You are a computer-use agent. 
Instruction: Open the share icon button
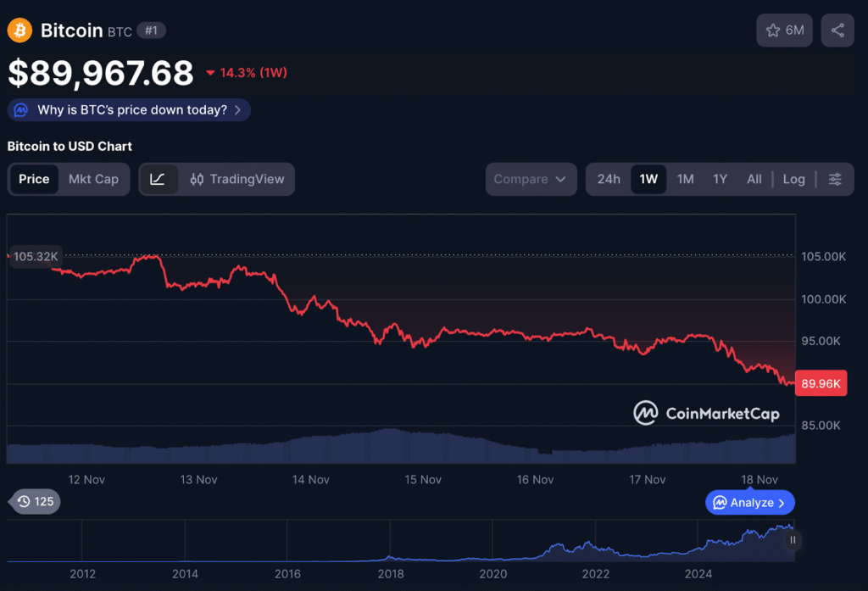click(x=837, y=31)
